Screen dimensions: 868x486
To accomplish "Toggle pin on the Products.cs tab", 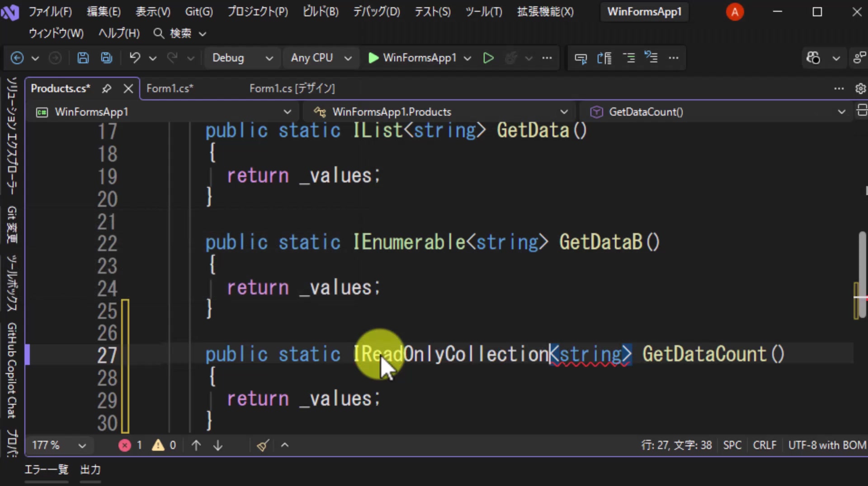I will point(107,89).
